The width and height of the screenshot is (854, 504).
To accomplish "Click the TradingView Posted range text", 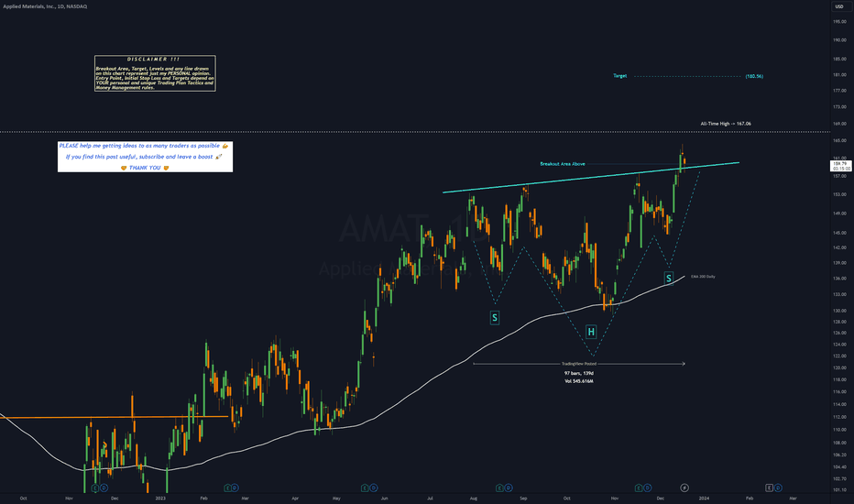I will (579, 364).
